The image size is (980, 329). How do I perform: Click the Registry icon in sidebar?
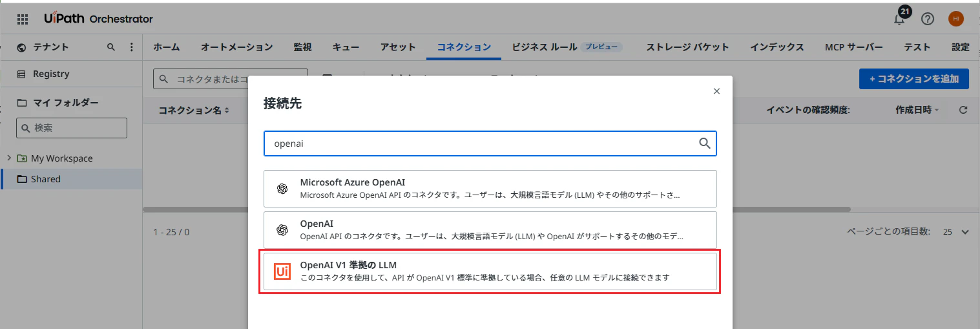tap(21, 74)
